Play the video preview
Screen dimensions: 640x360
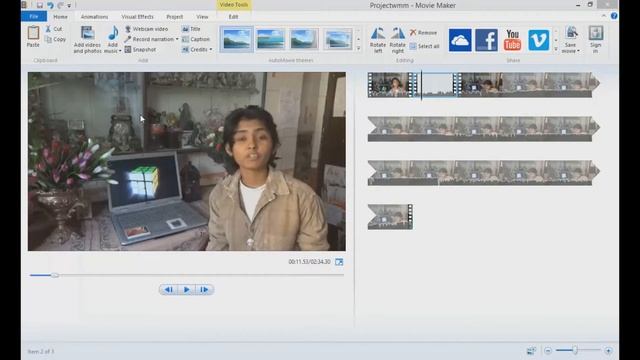(x=187, y=289)
